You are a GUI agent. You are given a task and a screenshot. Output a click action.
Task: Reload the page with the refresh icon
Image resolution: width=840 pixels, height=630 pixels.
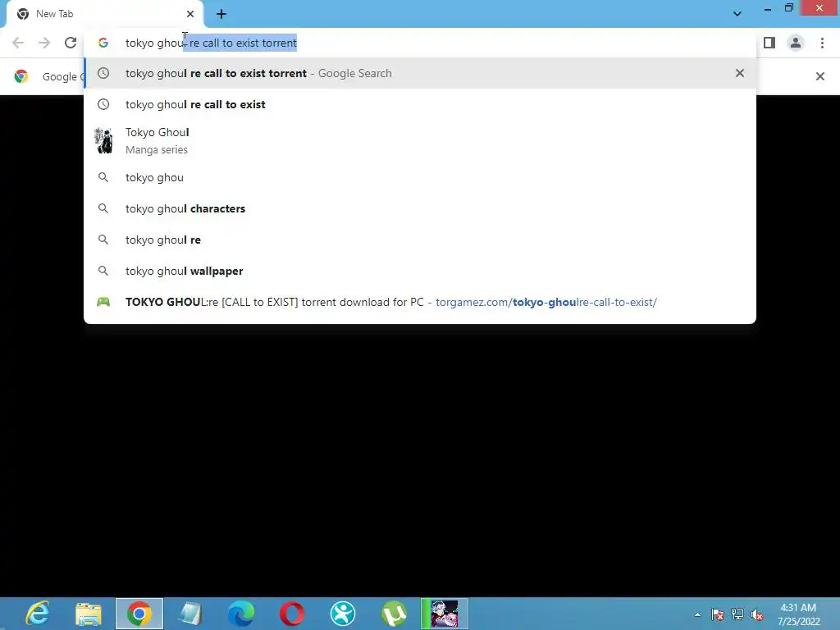[x=71, y=43]
